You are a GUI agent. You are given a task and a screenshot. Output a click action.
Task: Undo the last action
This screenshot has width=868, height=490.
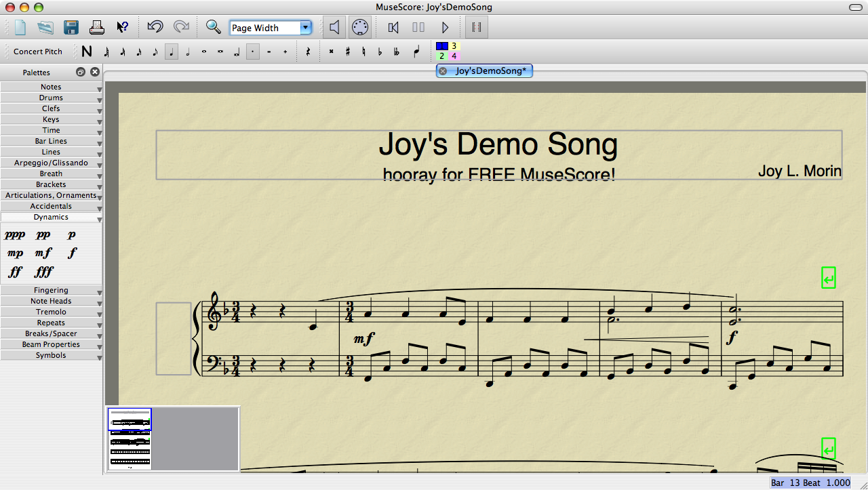[155, 27]
